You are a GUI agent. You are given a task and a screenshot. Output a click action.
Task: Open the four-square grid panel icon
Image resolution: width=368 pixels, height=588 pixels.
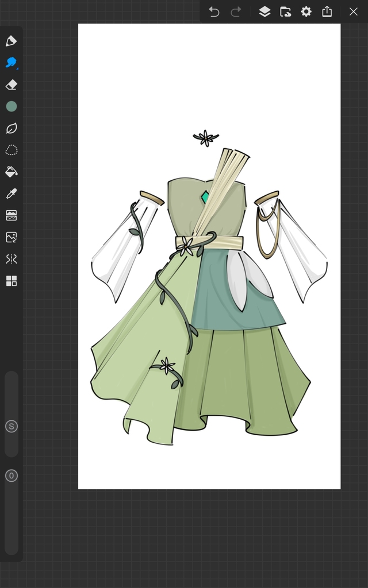(x=11, y=281)
